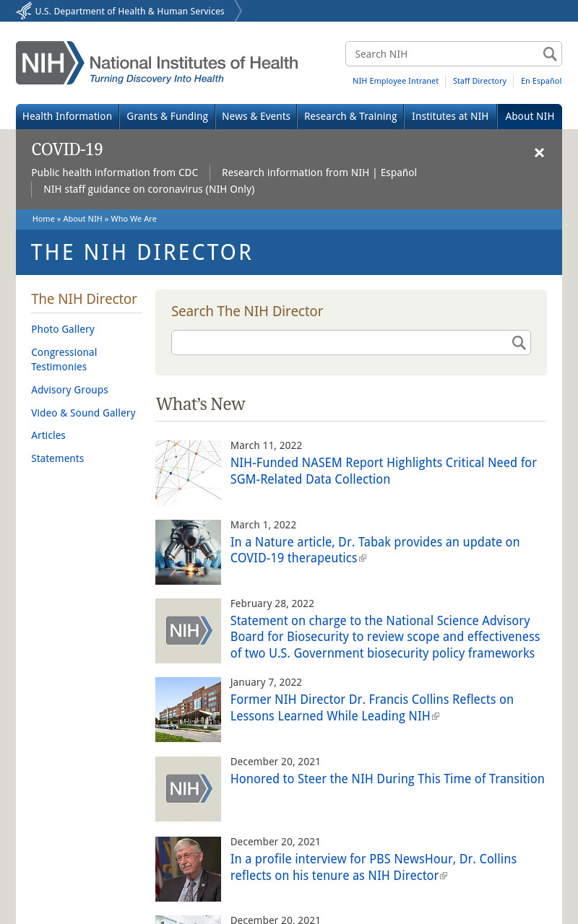Close the COVID-19 banner
This screenshot has height=924, width=578.
pyautogui.click(x=539, y=152)
